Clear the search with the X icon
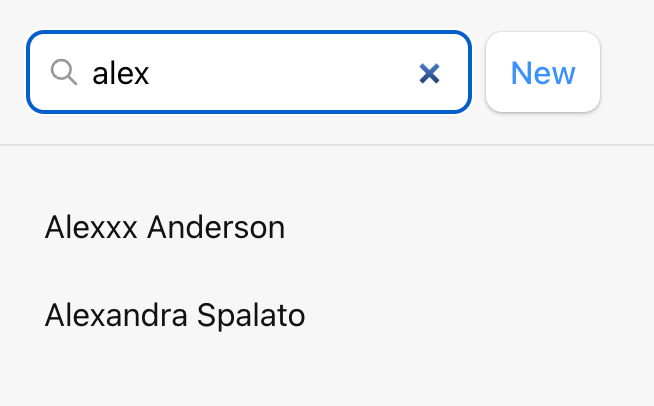The image size is (654, 406). click(429, 73)
